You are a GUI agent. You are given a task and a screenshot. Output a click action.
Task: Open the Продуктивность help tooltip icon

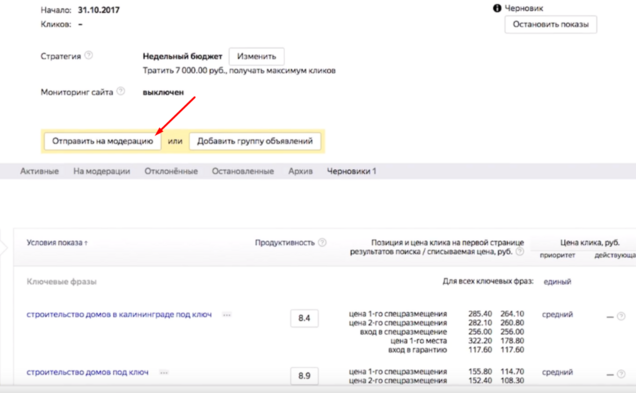pos(322,242)
